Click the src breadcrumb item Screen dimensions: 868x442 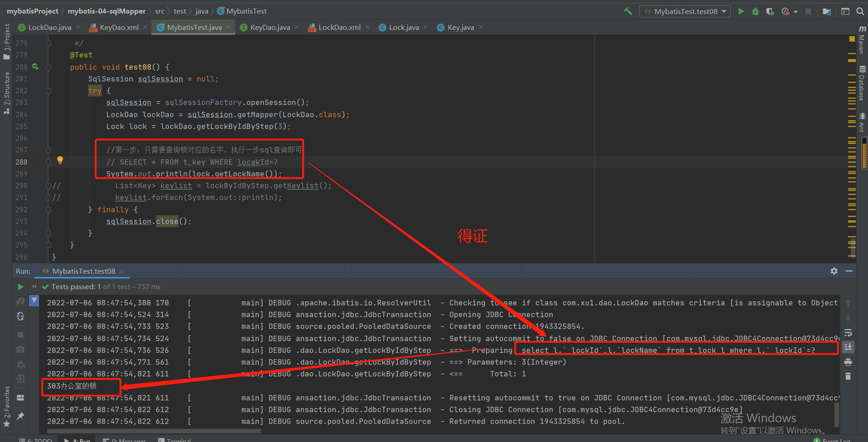tap(160, 11)
